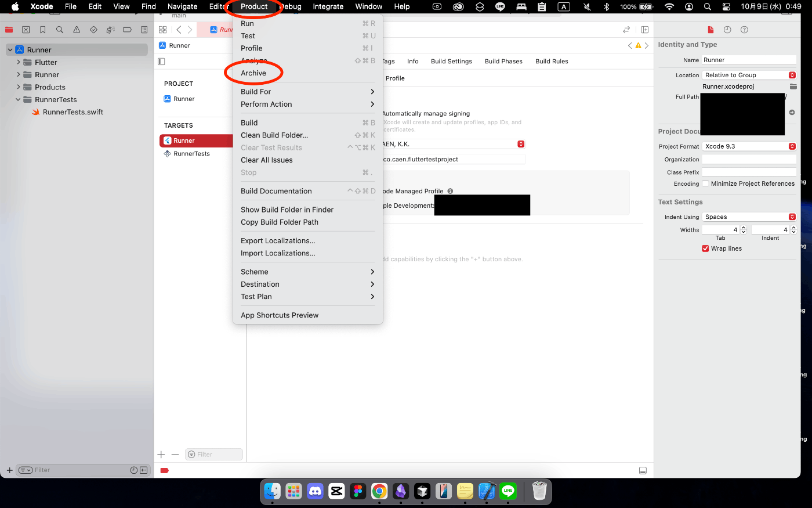Open the Scheme submenu

click(307, 272)
